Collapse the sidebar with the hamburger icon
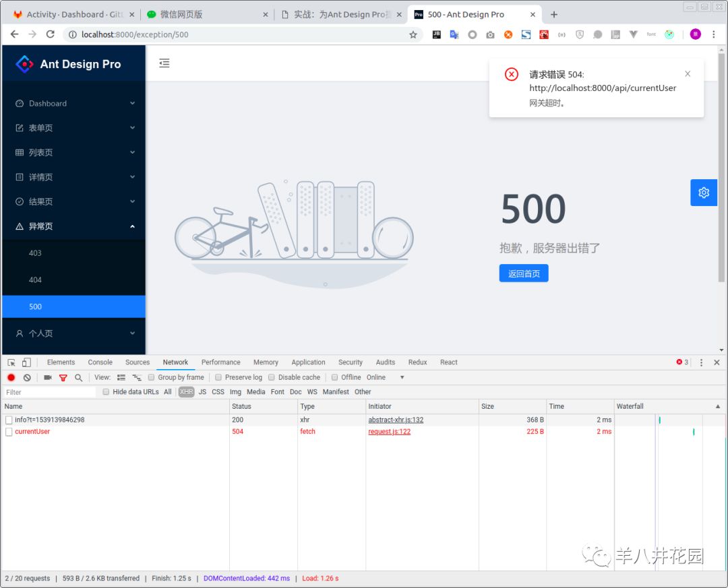 click(164, 63)
